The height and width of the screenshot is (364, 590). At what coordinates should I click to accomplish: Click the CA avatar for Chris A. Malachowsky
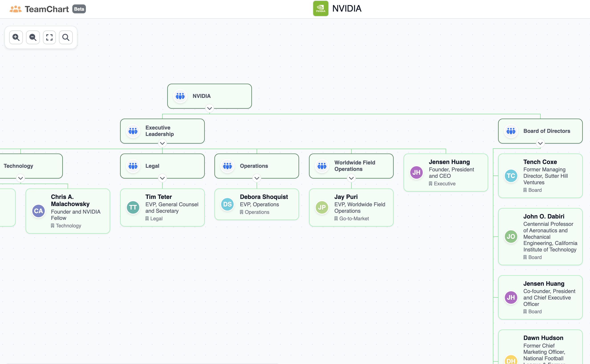[x=38, y=211]
